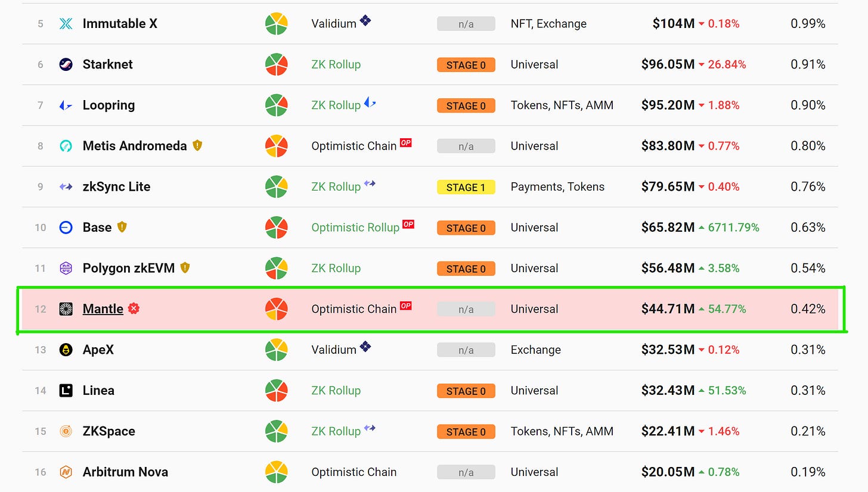Click the Polygon zkEVM logo icon
The width and height of the screenshot is (868, 492).
click(x=66, y=268)
